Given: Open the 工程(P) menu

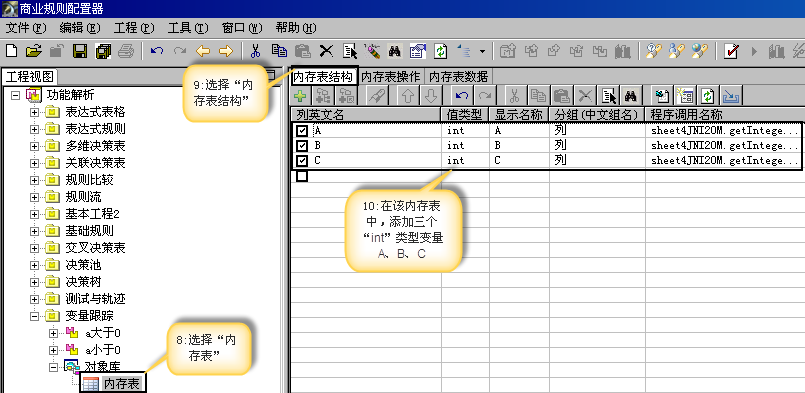Looking at the screenshot, I should 134,27.
